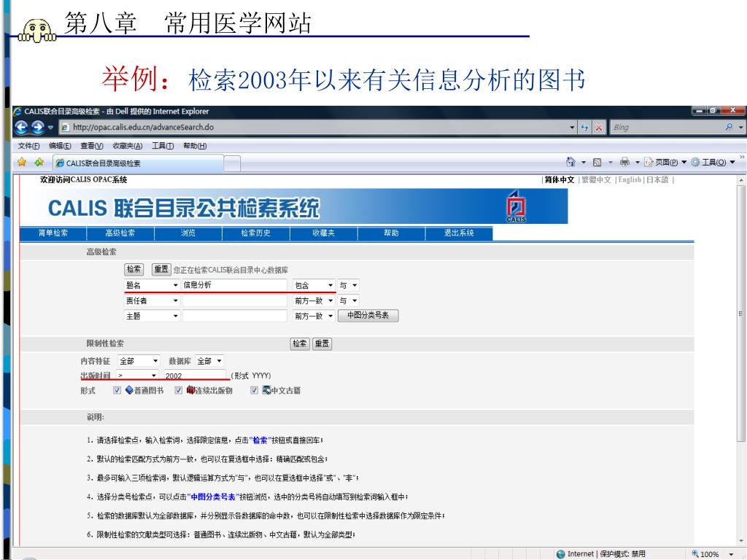747x560 pixels.
Task: Click the IE page icon in address bar
Action: pos(65,127)
